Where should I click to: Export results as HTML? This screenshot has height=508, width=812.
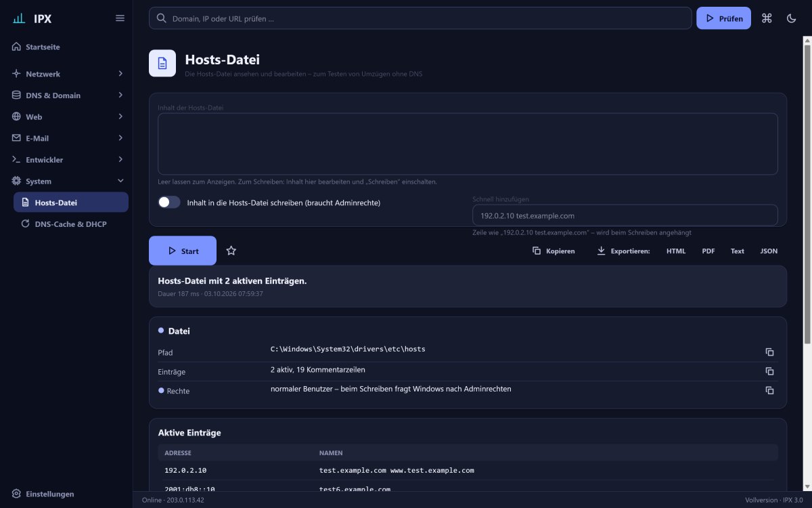pyautogui.click(x=676, y=251)
